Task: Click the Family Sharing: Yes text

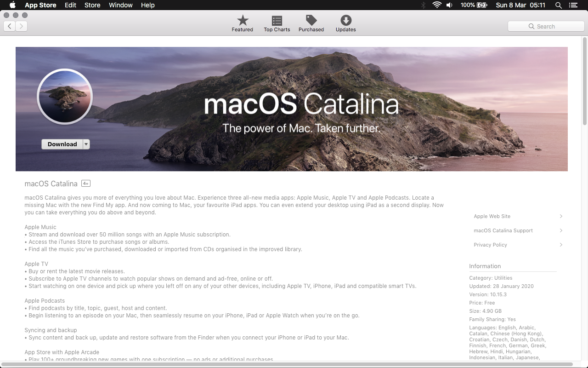Action: (492, 319)
